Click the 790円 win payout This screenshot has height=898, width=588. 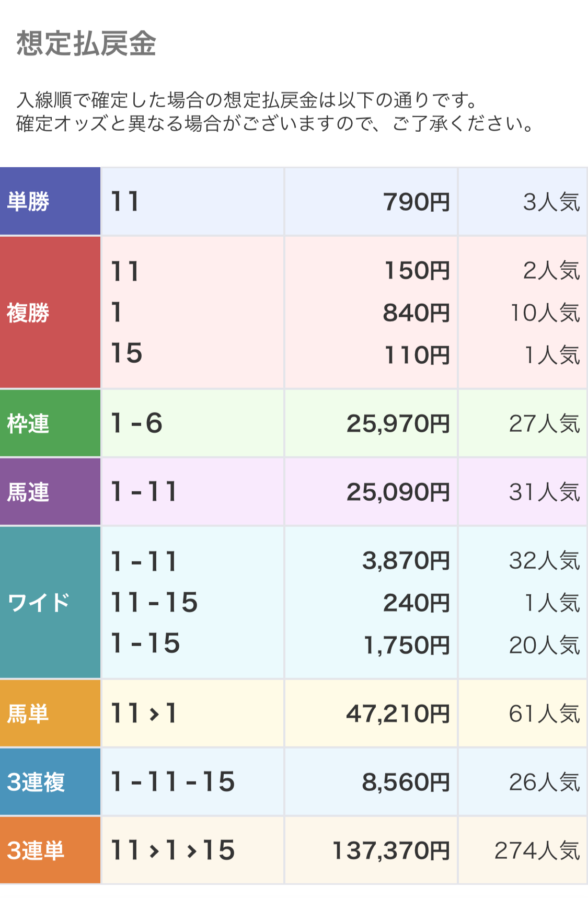tap(416, 202)
